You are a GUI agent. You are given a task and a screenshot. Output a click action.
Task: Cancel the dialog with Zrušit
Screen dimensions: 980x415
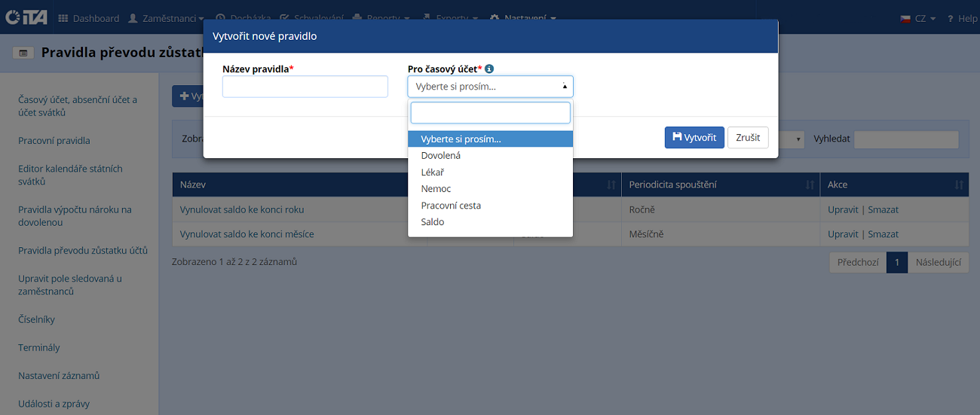pos(747,138)
